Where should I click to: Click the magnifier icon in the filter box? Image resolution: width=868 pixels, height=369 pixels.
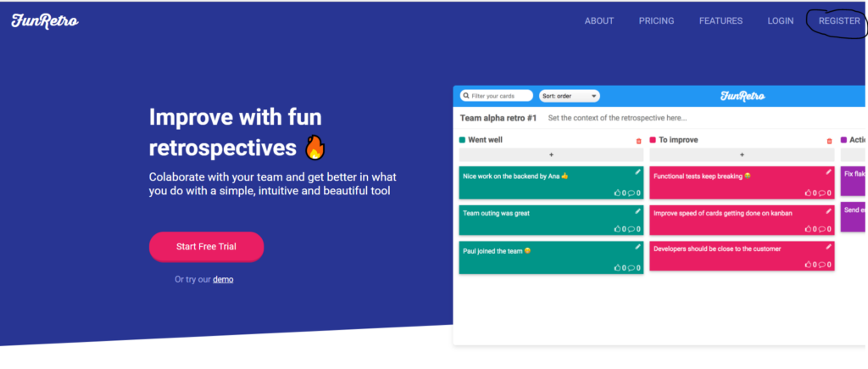click(466, 96)
